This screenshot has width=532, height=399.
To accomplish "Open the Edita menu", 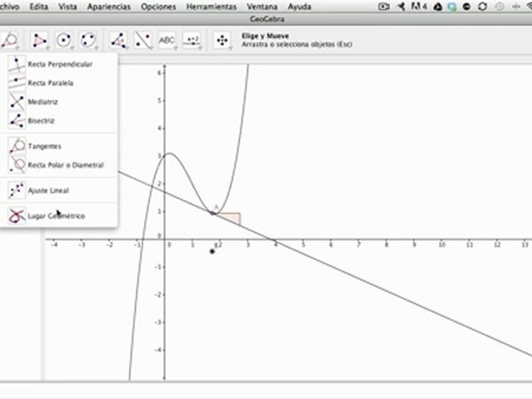I will pyautogui.click(x=39, y=7).
